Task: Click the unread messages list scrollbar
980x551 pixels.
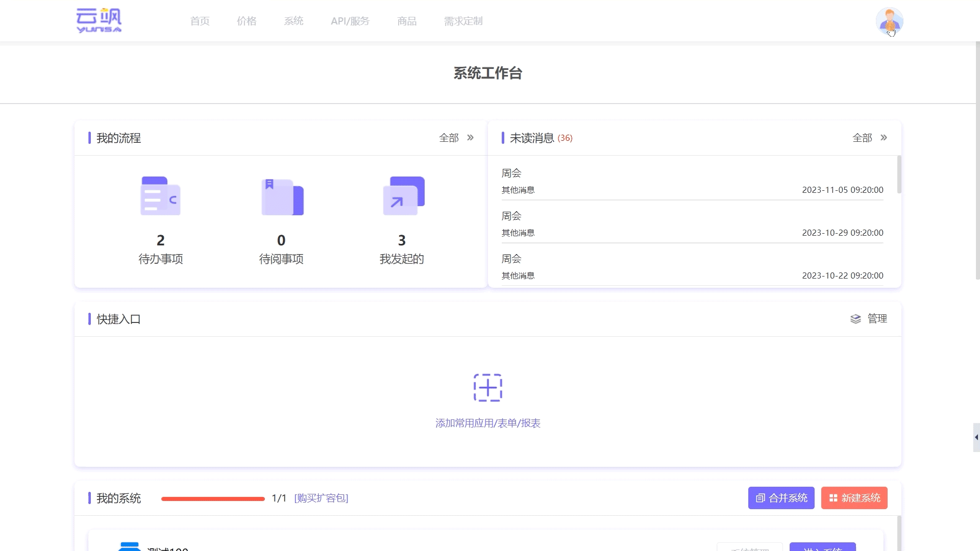Action: [899, 174]
